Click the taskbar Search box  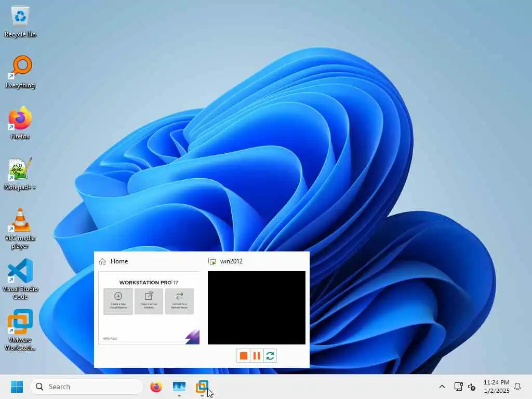coord(87,387)
